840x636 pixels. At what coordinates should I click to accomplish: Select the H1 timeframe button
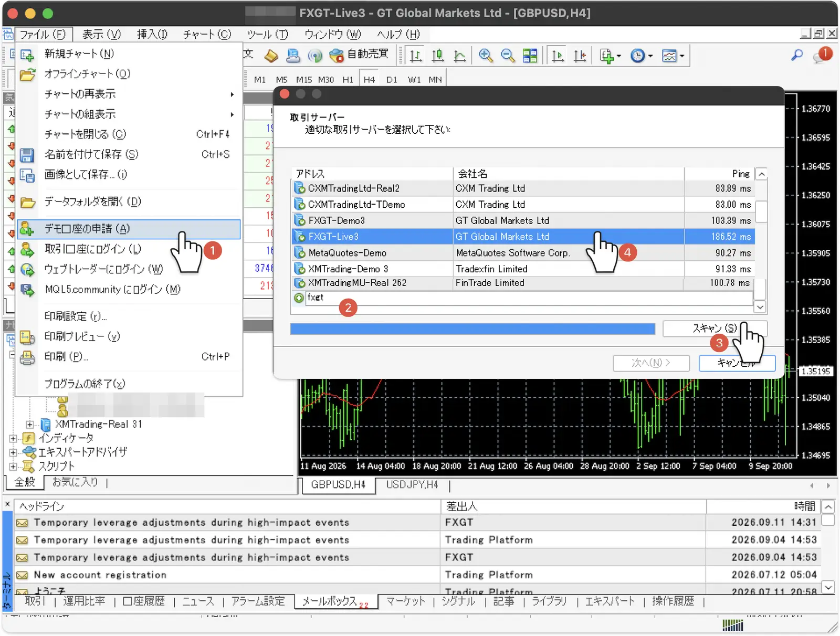[x=348, y=80]
